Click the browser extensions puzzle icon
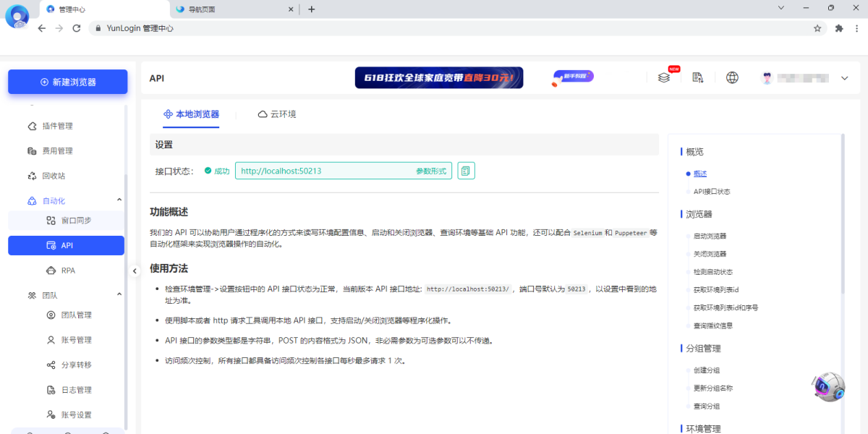 (839, 29)
